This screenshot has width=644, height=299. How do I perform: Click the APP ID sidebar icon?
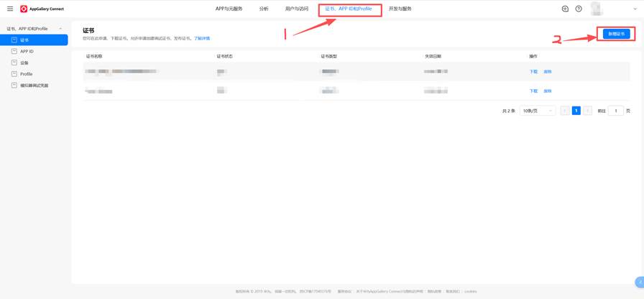pos(14,51)
